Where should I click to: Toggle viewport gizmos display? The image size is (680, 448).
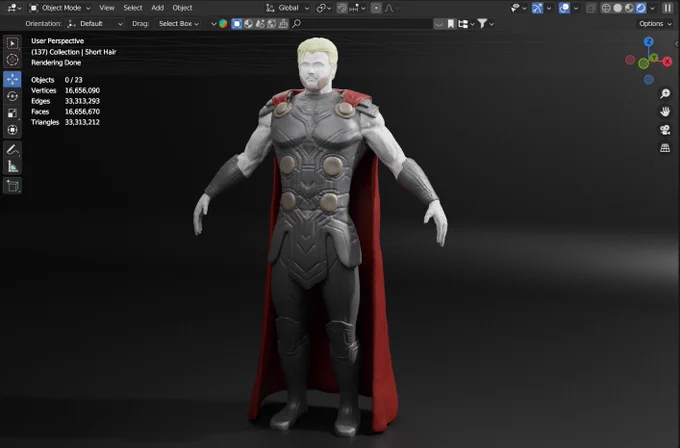tap(537, 8)
